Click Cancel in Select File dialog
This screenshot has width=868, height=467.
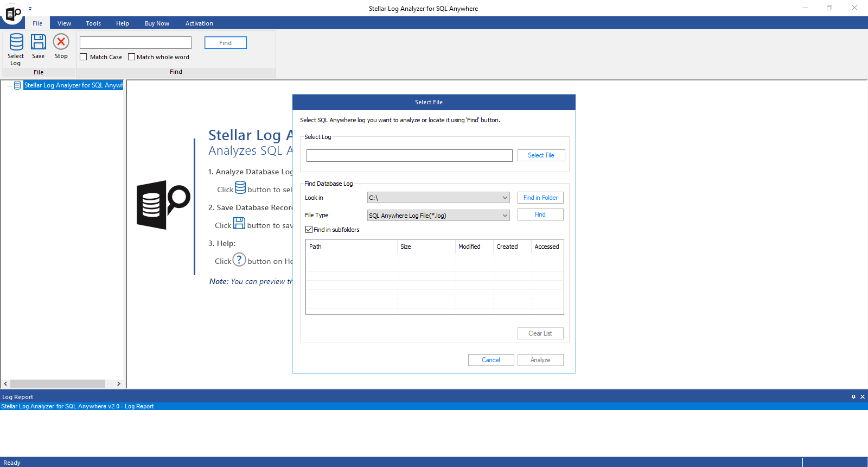click(491, 360)
